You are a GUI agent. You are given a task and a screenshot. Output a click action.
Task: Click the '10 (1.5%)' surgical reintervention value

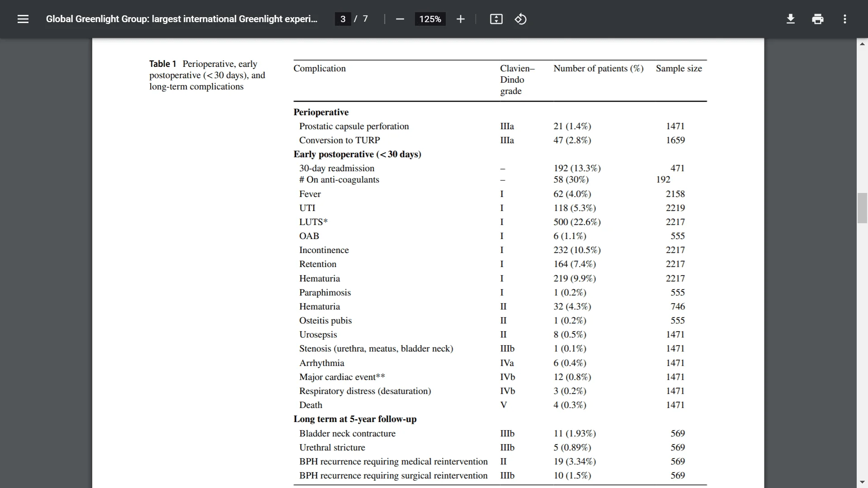pyautogui.click(x=572, y=475)
